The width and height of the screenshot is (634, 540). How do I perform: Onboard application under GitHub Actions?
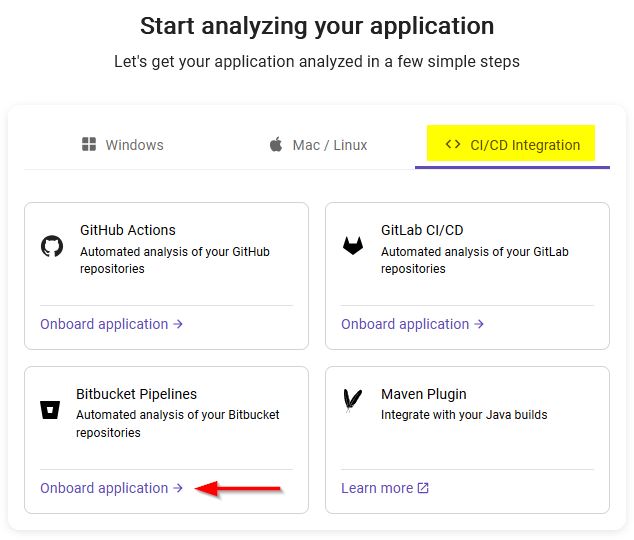click(x=111, y=324)
